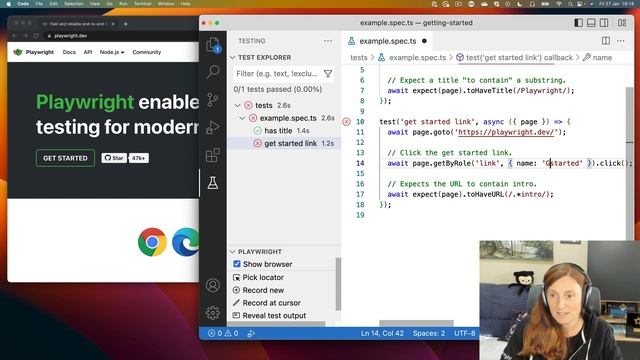Open the Community link in browser navbar
Screen dimensions: 640x360
point(147,52)
